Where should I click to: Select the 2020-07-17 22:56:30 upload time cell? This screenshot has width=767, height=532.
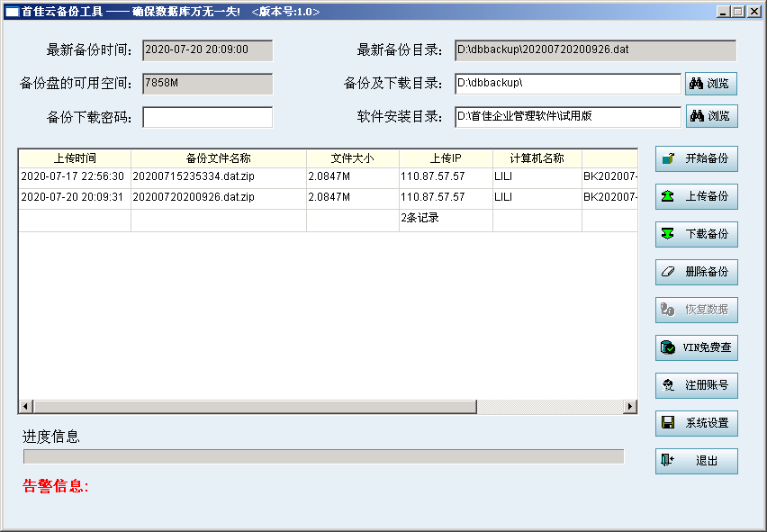75,177
